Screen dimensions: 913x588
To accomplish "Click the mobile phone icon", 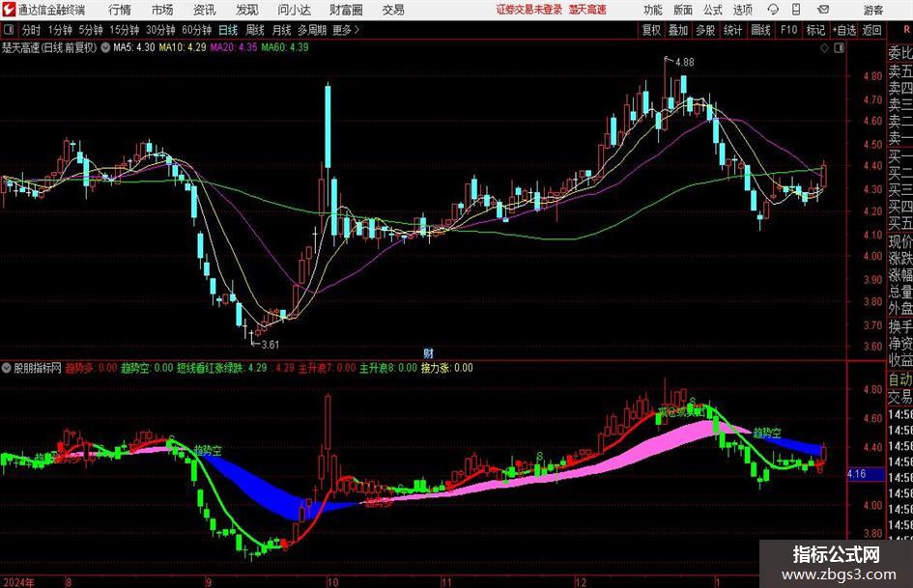I will coord(796,10).
